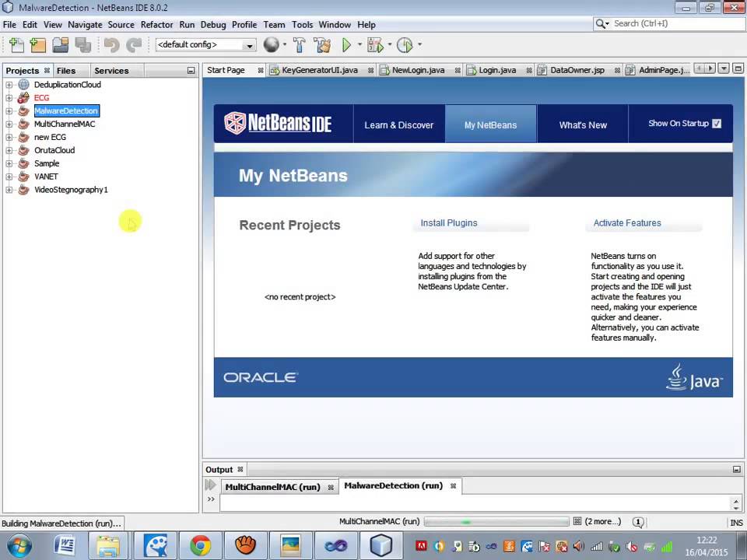The width and height of the screenshot is (747, 560).
Task: Open the Tools menu
Action: tap(302, 25)
